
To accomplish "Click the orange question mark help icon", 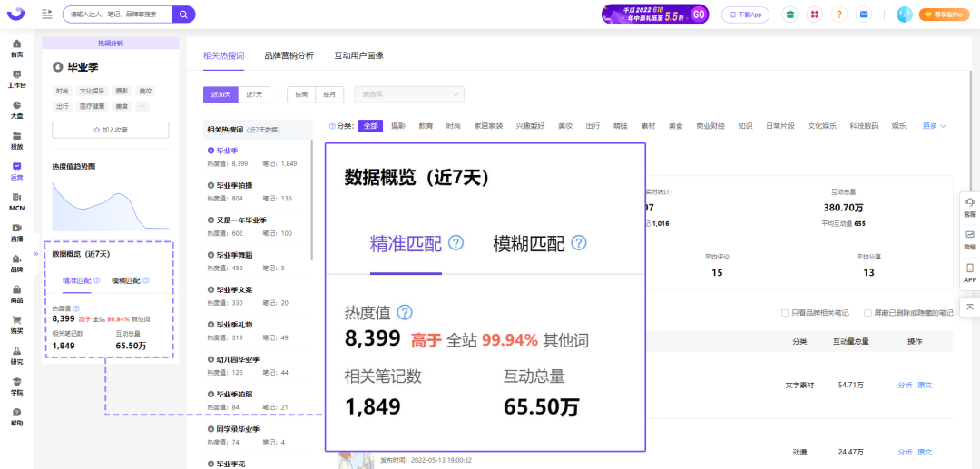I will pyautogui.click(x=838, y=15).
